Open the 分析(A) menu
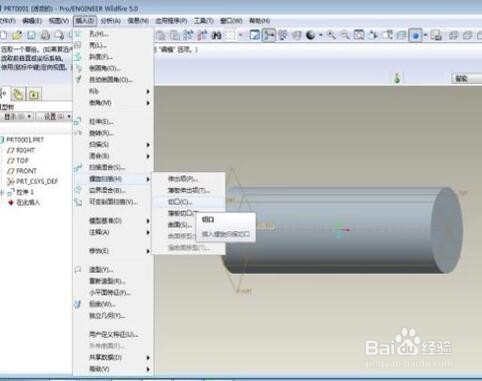This screenshot has height=381, width=482. click(x=111, y=21)
